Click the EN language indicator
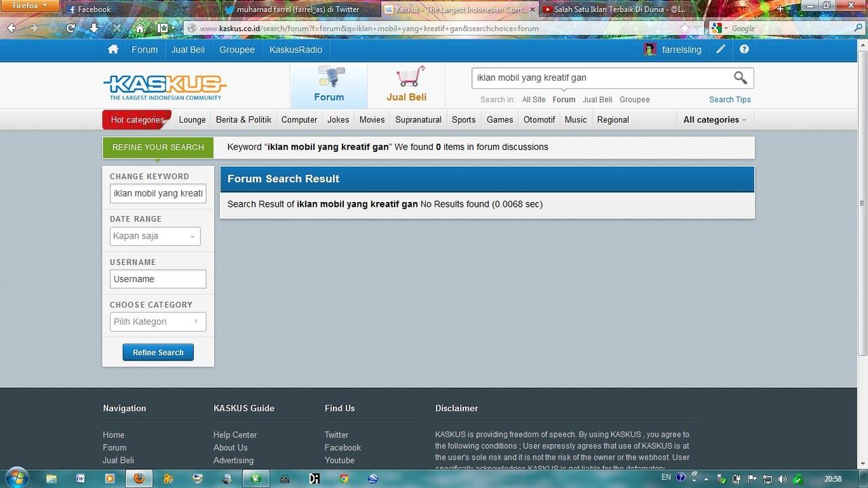The image size is (868, 488). coord(666,479)
